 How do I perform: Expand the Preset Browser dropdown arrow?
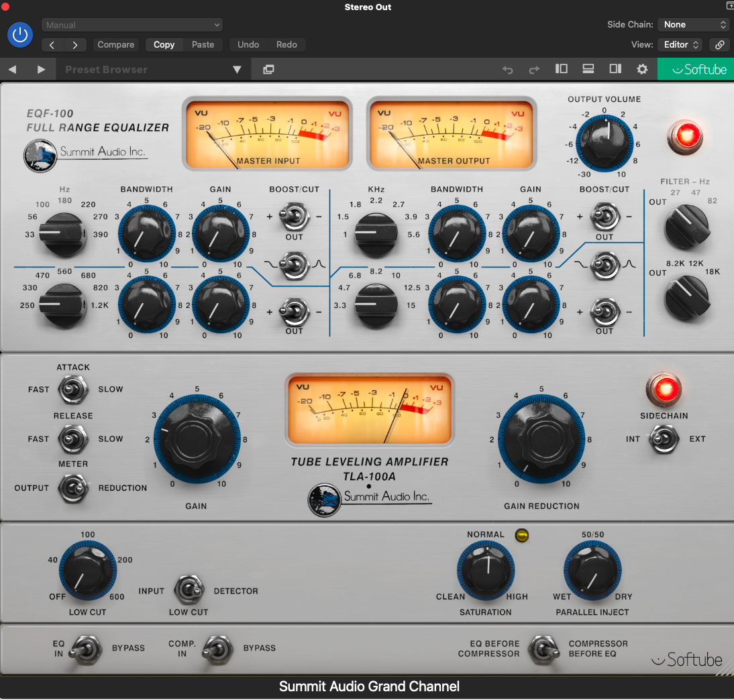(x=237, y=70)
